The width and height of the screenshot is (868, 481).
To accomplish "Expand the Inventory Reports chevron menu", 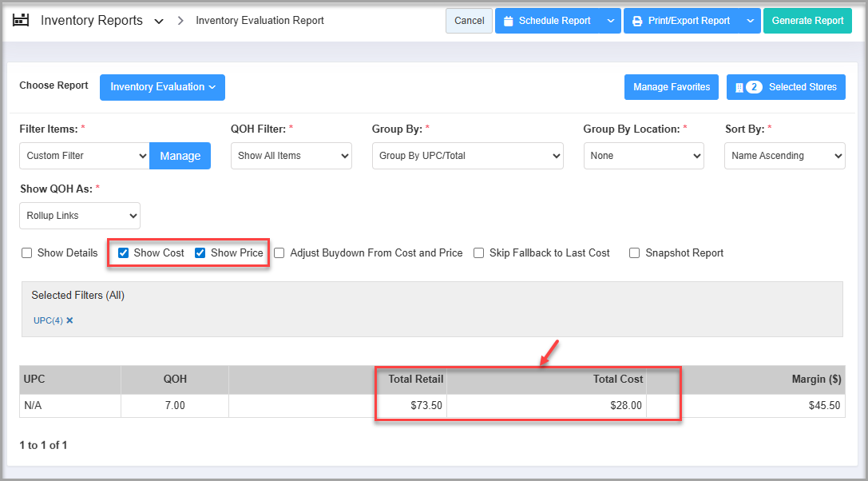I will (159, 22).
